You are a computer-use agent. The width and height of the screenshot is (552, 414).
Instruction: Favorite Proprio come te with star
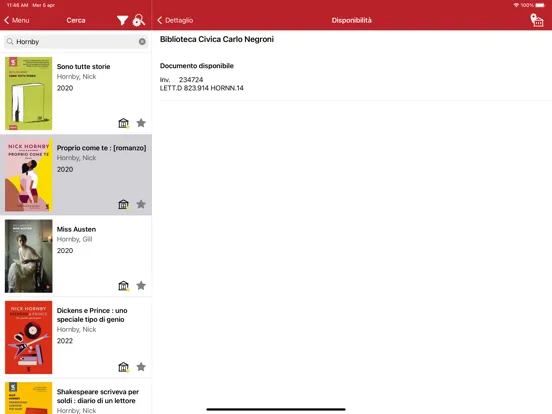point(141,204)
